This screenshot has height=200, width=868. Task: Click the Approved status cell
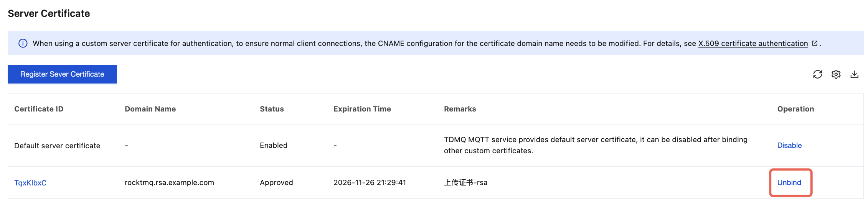tap(276, 182)
